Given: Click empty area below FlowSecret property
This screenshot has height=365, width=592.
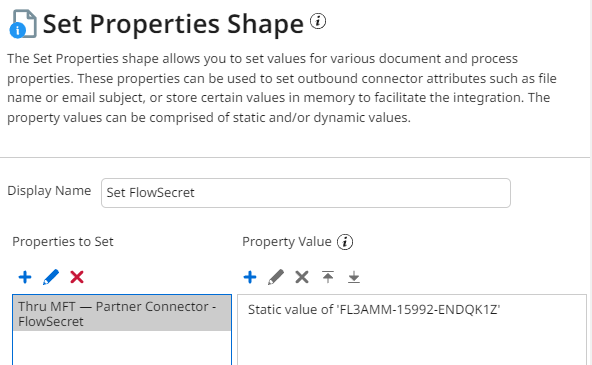Looking at the screenshot, I should [122, 348].
